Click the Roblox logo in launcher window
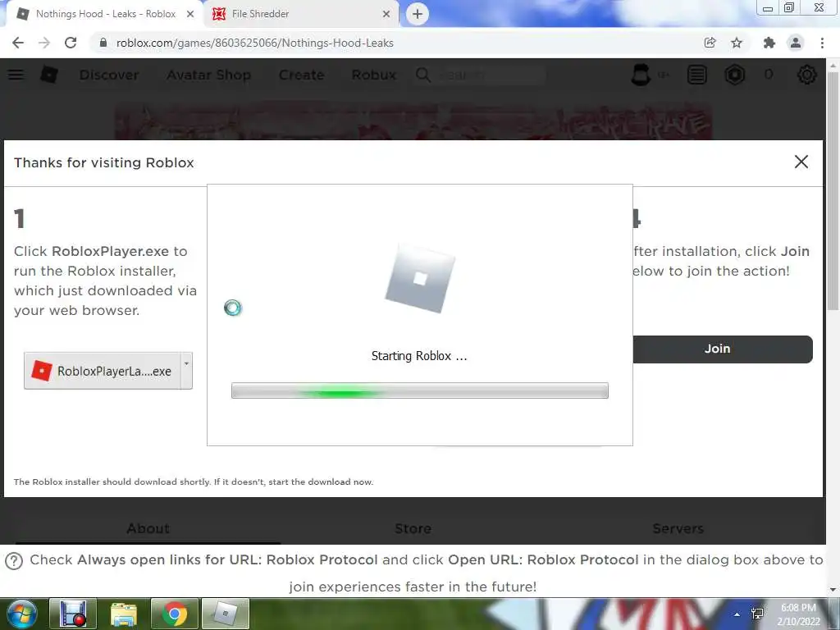The height and width of the screenshot is (630, 840). (x=420, y=279)
